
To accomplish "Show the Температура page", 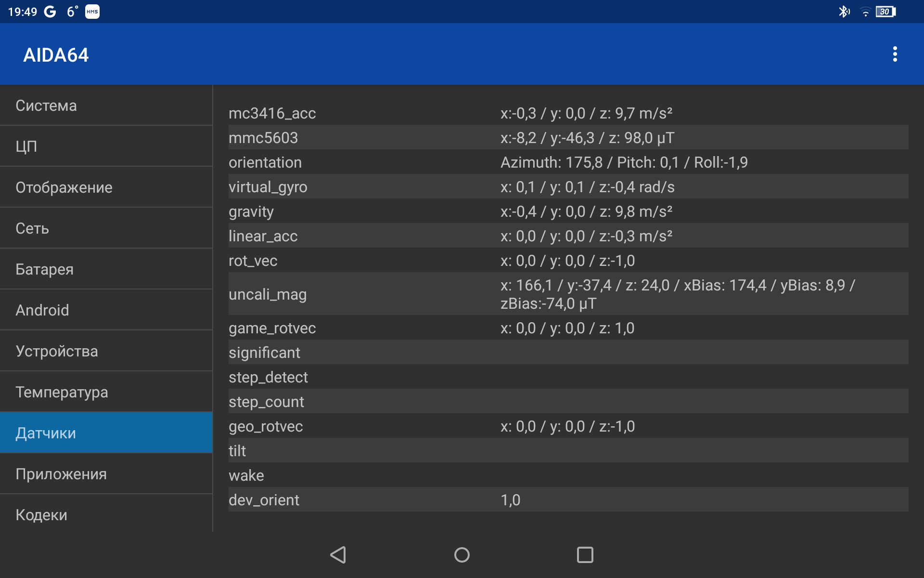I will coord(106,392).
